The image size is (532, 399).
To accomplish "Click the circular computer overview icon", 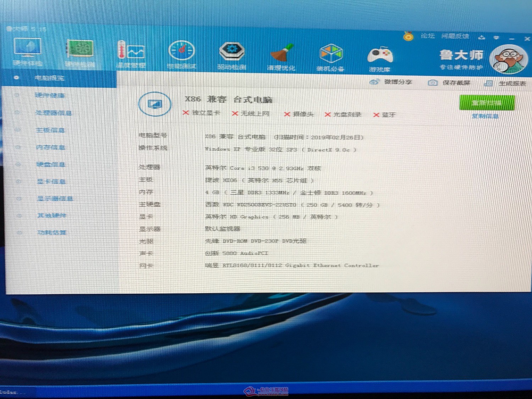I will click(x=155, y=104).
